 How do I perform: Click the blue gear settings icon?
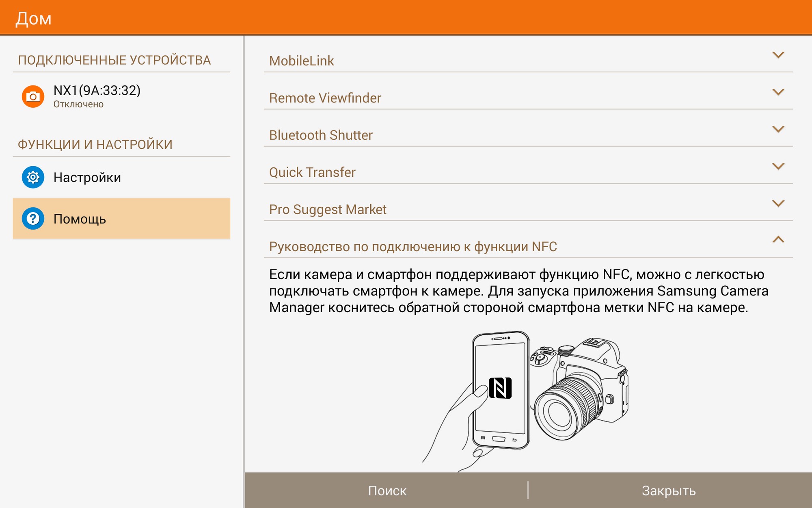(x=33, y=177)
